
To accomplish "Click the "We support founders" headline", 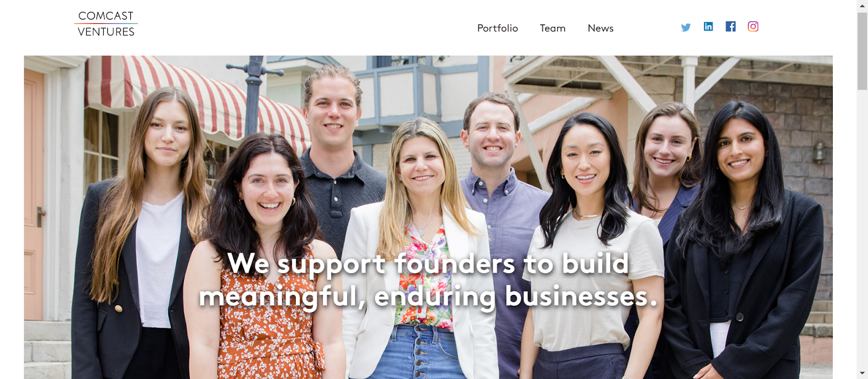I will (x=428, y=280).
